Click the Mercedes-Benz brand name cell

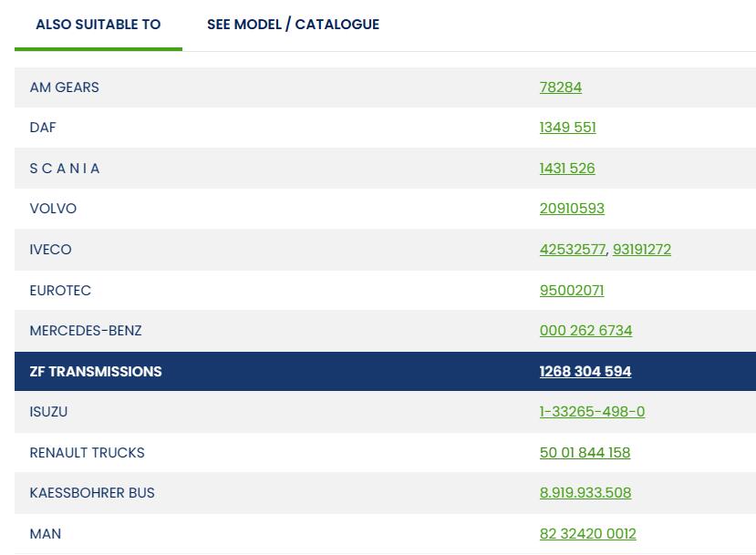coord(86,331)
